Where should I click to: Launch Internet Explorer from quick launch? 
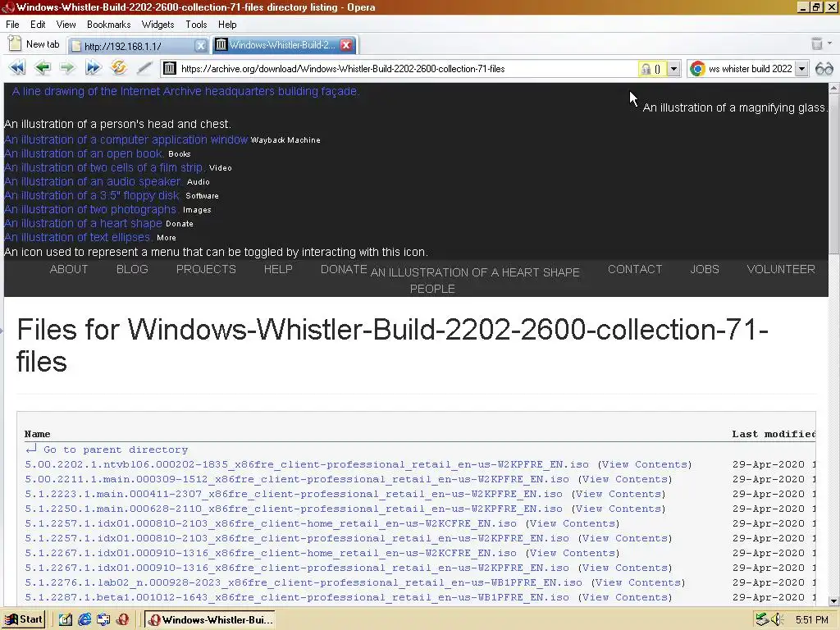[x=84, y=619]
